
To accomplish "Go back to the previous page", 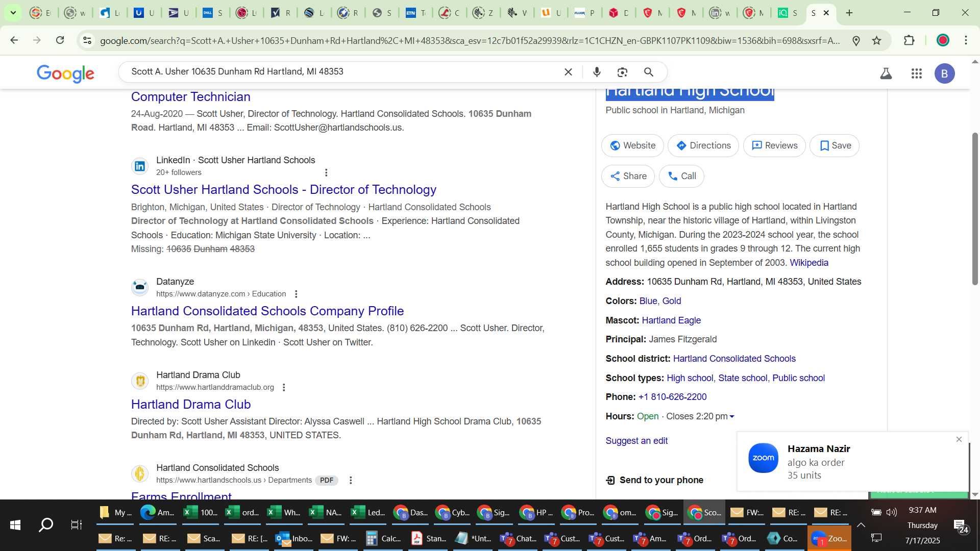I will (14, 40).
